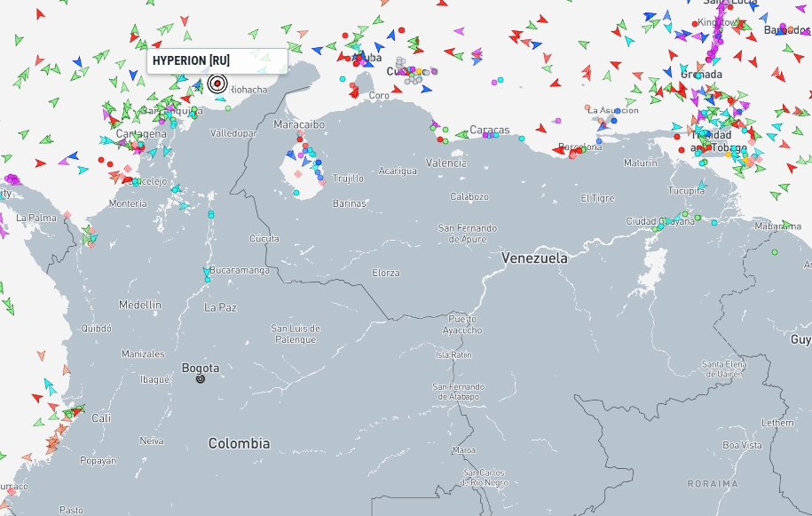
Task: Select the green arrow vessel at Mabaruma
Action: click(787, 225)
